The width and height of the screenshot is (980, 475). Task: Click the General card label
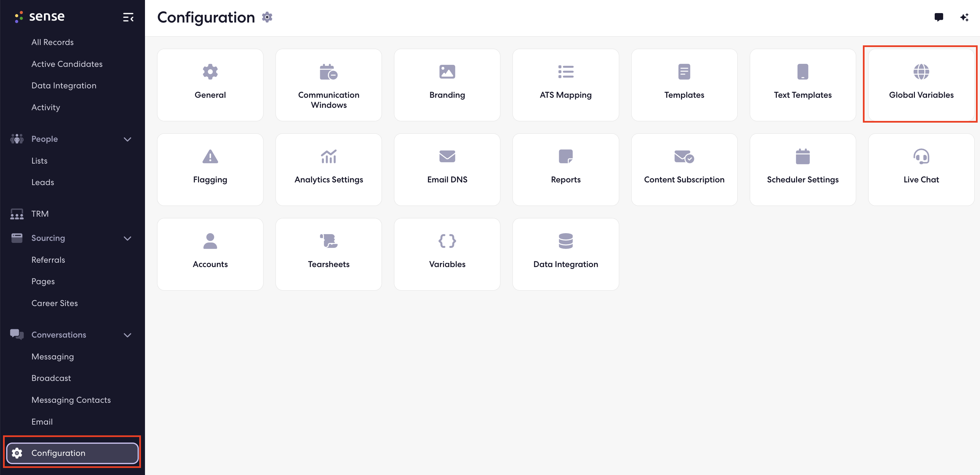210,95
